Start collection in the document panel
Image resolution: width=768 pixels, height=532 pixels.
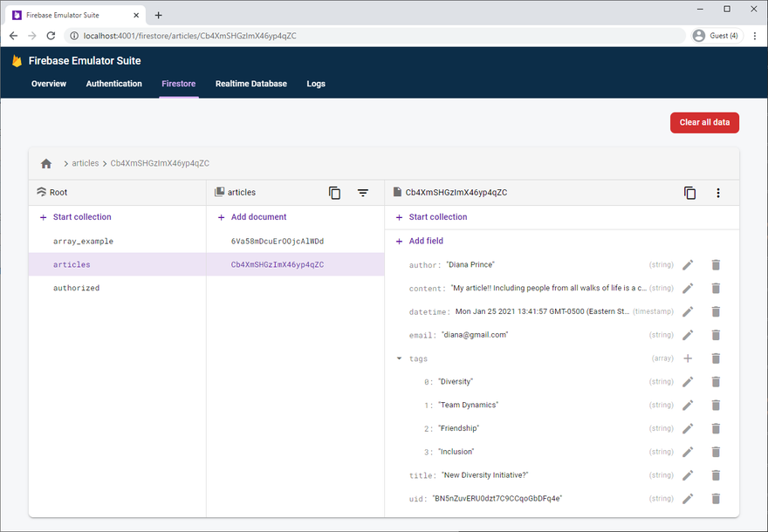tap(431, 217)
